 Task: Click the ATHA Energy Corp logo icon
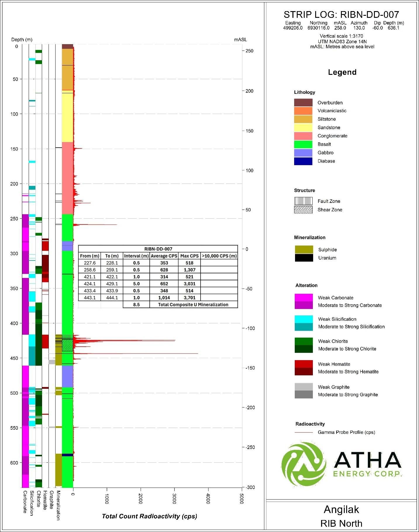304,464
